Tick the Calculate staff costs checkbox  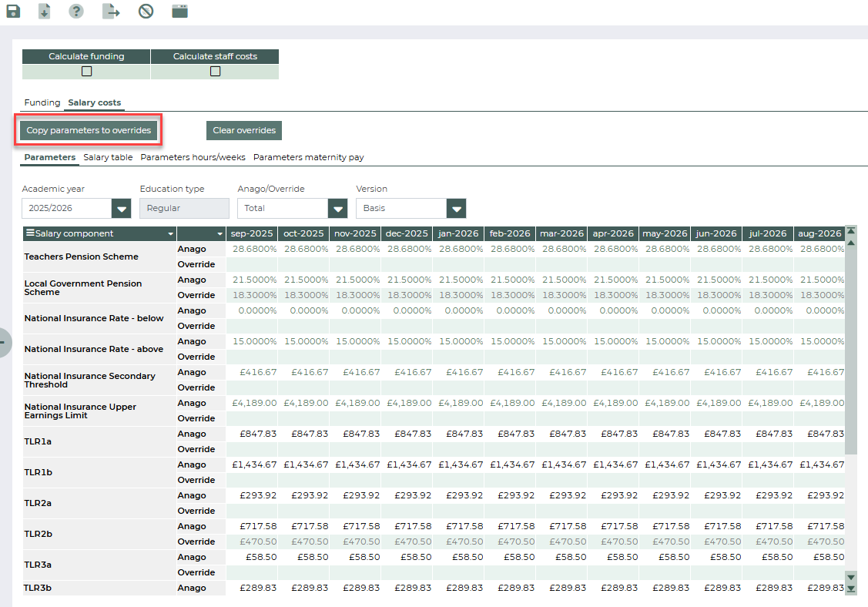215,72
